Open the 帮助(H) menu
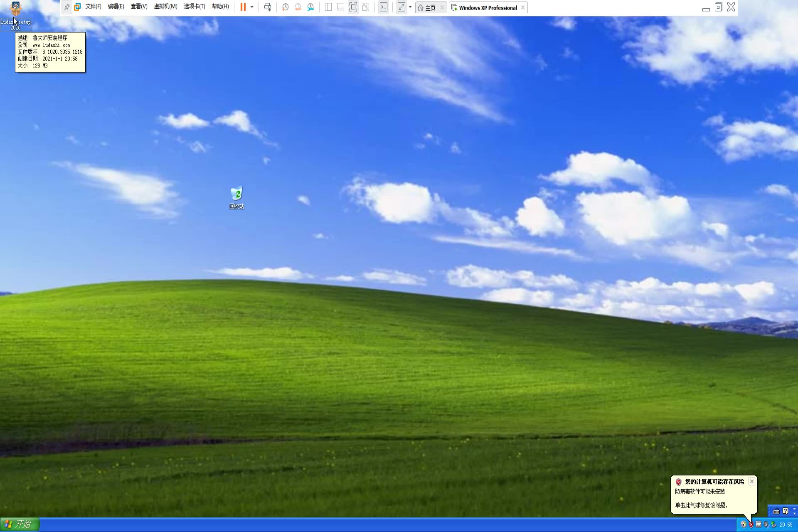This screenshot has height=532, width=798. (220, 7)
